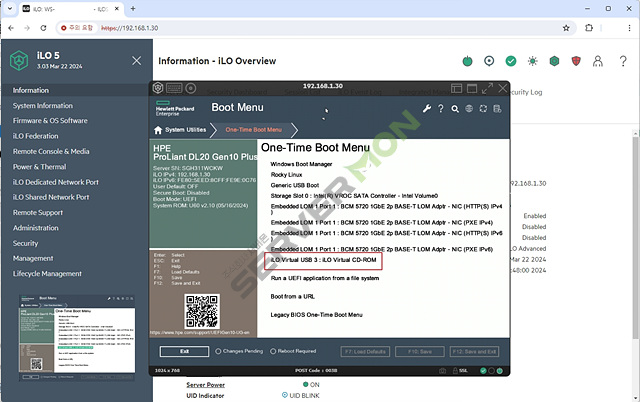The image size is (640, 402).
Task: Switch console to windowed layout icon
Action: tap(472, 88)
